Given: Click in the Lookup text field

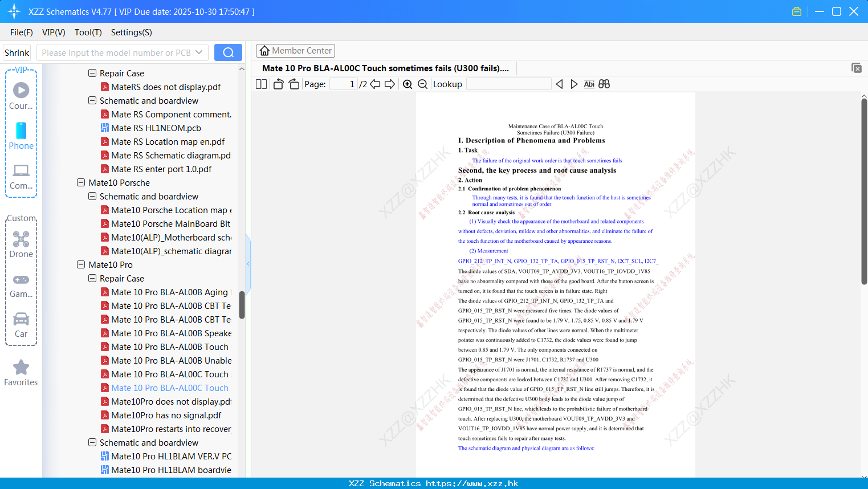Looking at the screenshot, I should click(508, 84).
